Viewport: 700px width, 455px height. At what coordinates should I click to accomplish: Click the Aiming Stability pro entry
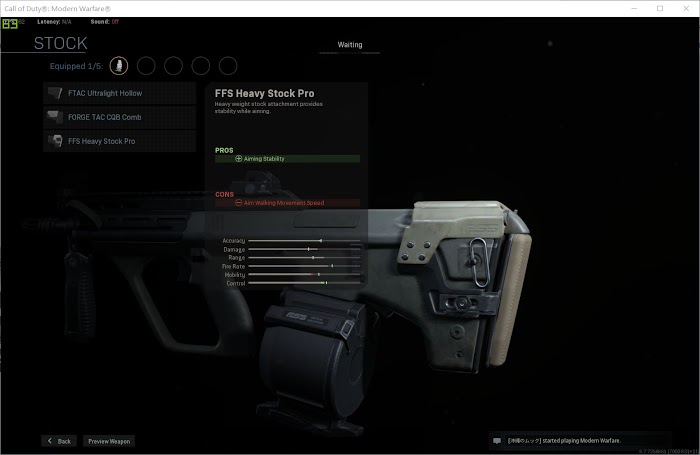(x=288, y=159)
